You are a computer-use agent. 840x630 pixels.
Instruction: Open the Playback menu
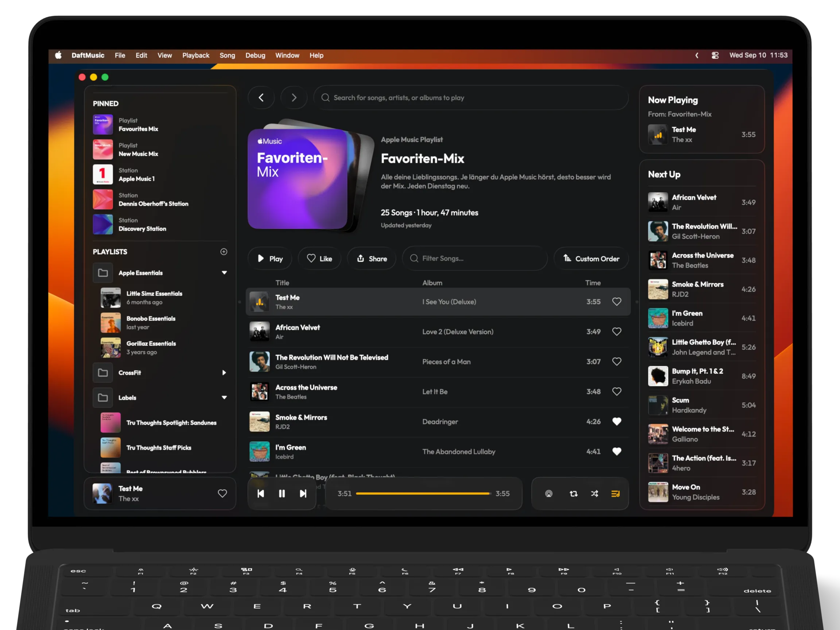[195, 55]
